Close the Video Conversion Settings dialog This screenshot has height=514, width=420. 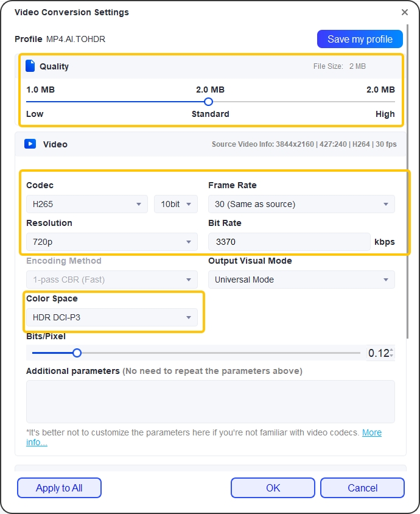point(405,12)
